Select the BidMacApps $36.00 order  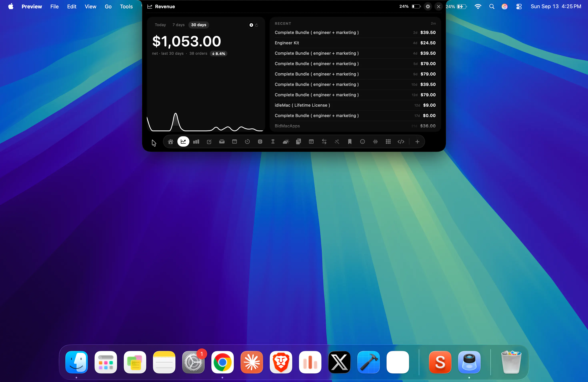coord(355,126)
